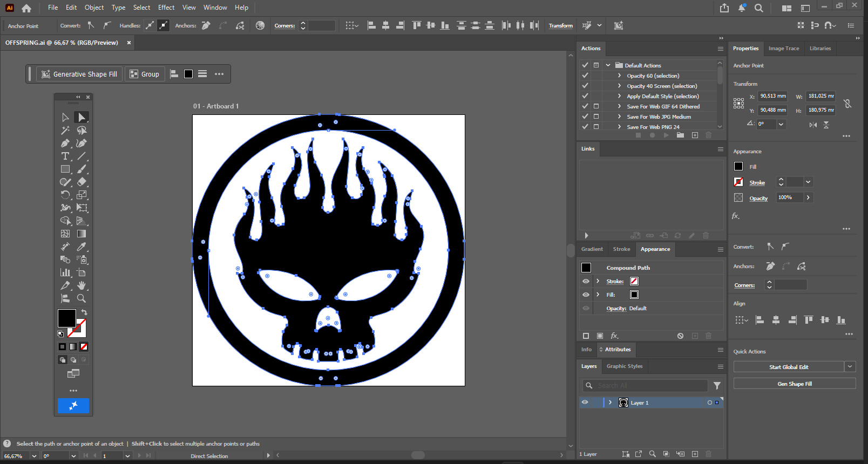Switch to the Image Trace tab
The height and width of the screenshot is (464, 868).
(x=784, y=49)
